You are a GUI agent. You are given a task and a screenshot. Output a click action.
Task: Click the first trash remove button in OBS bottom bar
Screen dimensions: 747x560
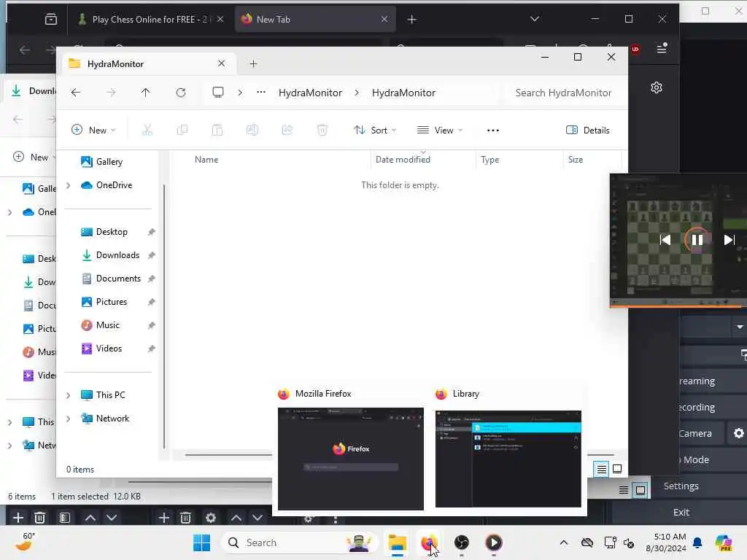point(40,518)
